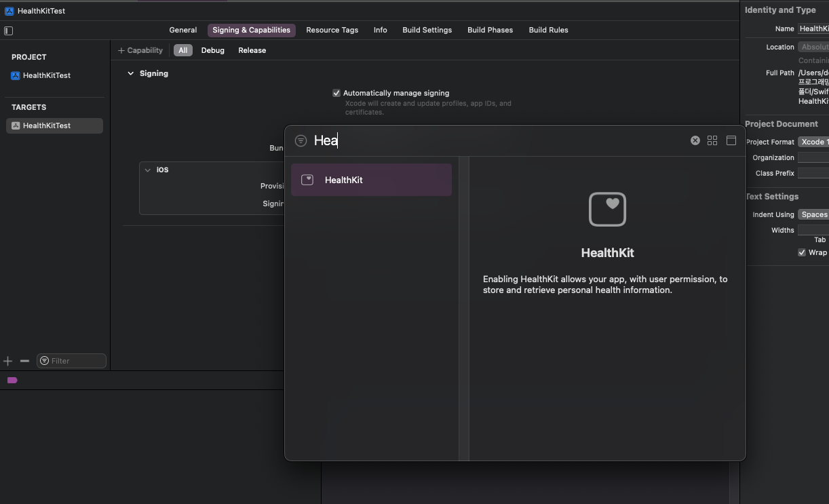Switch to the Resource Tags tab

332,30
